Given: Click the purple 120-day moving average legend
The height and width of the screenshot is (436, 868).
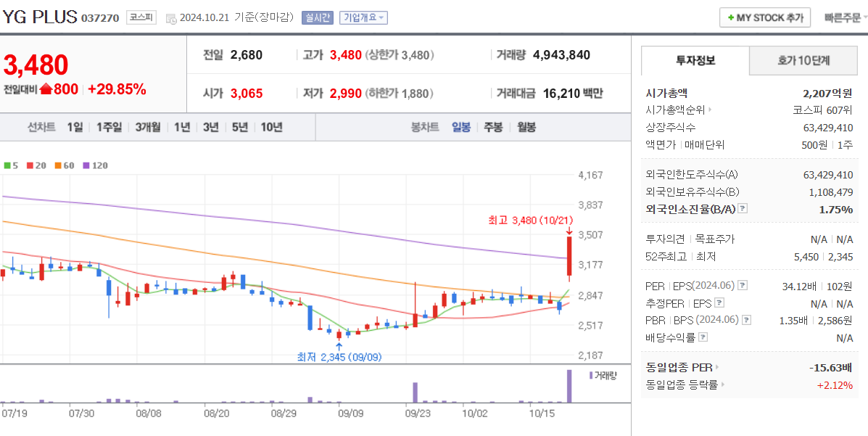Looking at the screenshot, I should tap(95, 165).
